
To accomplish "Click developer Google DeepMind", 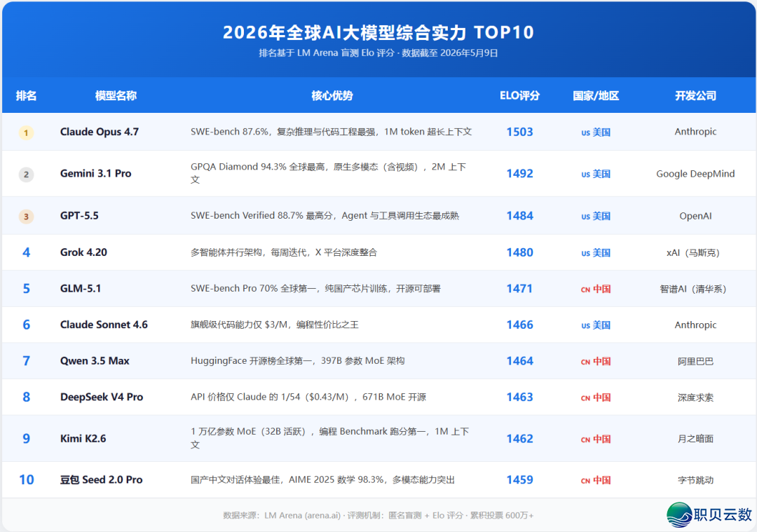I will pyautogui.click(x=695, y=174).
